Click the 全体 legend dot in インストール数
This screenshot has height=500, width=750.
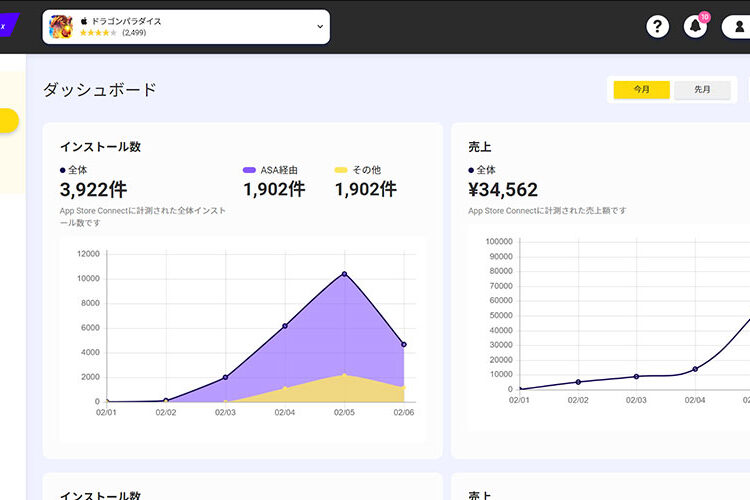tap(63, 170)
